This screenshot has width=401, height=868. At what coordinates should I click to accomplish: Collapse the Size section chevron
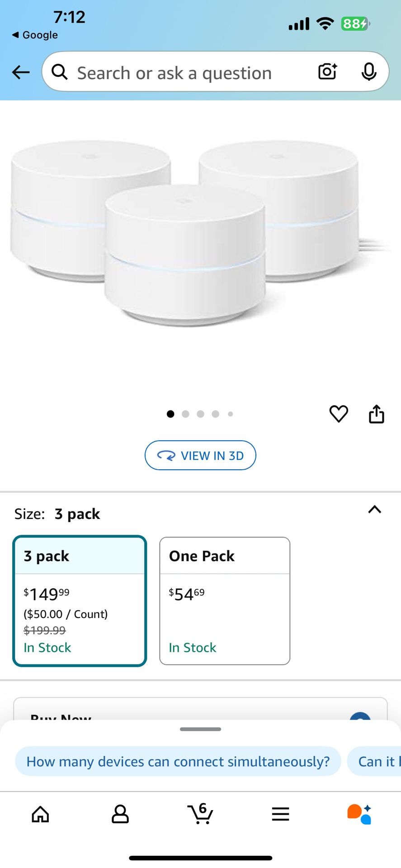(375, 510)
